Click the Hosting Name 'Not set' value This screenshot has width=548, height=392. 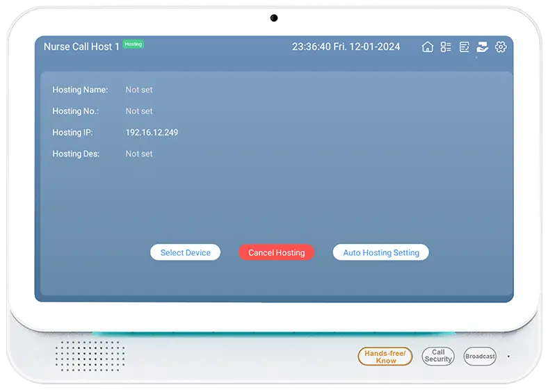pyautogui.click(x=139, y=90)
